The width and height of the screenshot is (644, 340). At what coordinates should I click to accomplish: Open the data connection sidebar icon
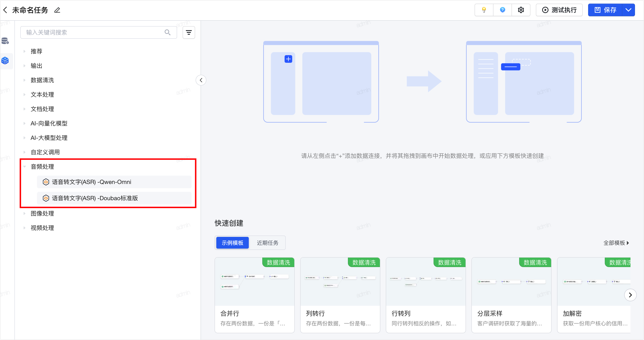pyautogui.click(x=5, y=41)
